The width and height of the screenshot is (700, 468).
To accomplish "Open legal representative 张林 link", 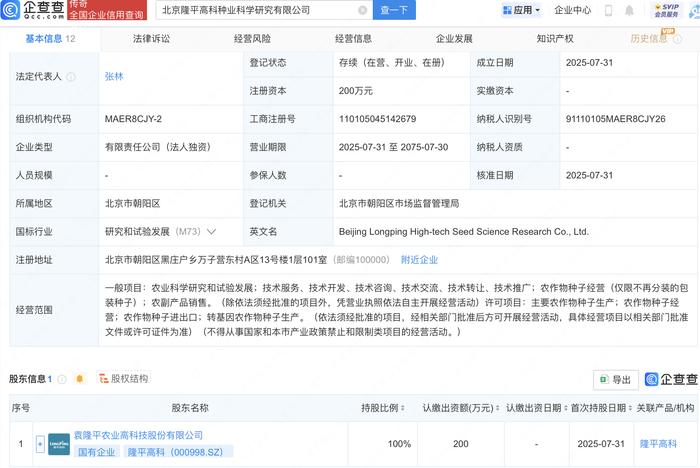I will (114, 76).
